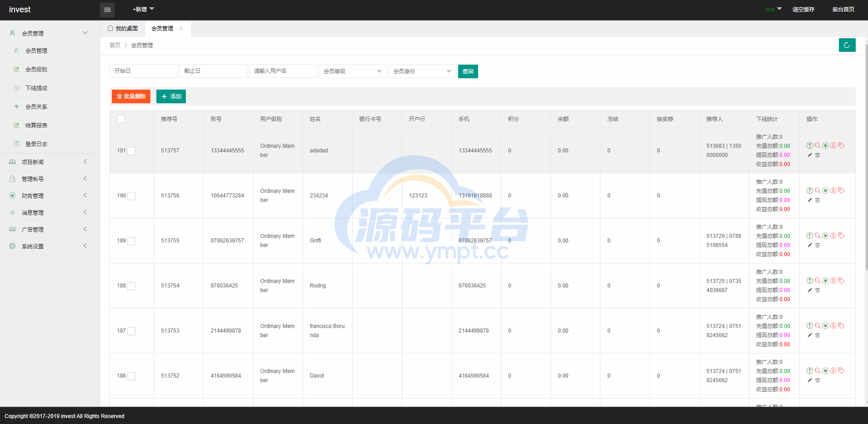The width and height of the screenshot is (868, 424).
Task: Click trash delete icon for member 513757
Action: pos(818,155)
